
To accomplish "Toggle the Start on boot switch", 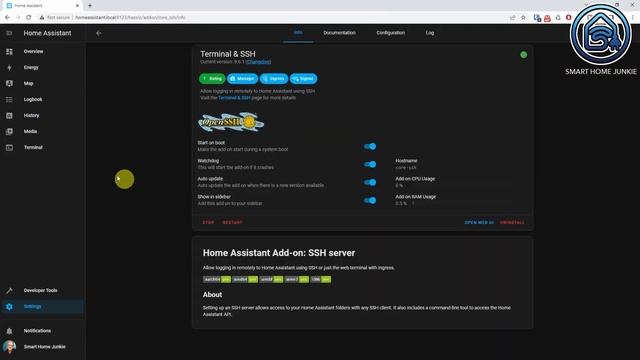I will click(370, 146).
